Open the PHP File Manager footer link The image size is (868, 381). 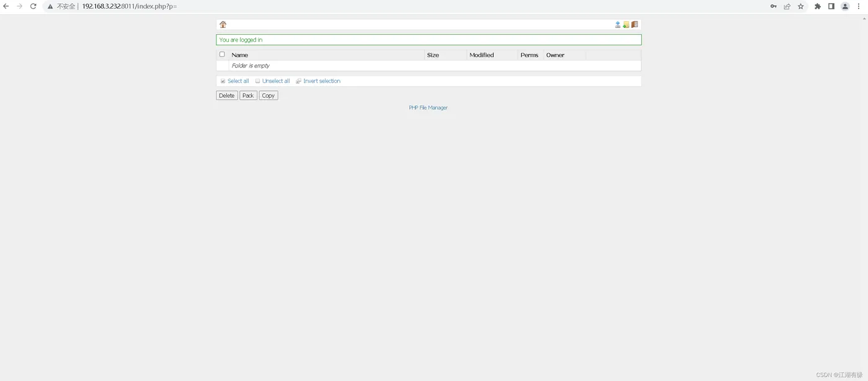(x=428, y=108)
